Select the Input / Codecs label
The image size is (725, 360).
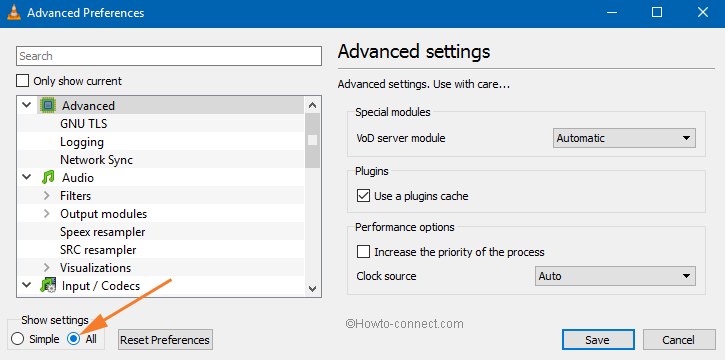pyautogui.click(x=101, y=286)
